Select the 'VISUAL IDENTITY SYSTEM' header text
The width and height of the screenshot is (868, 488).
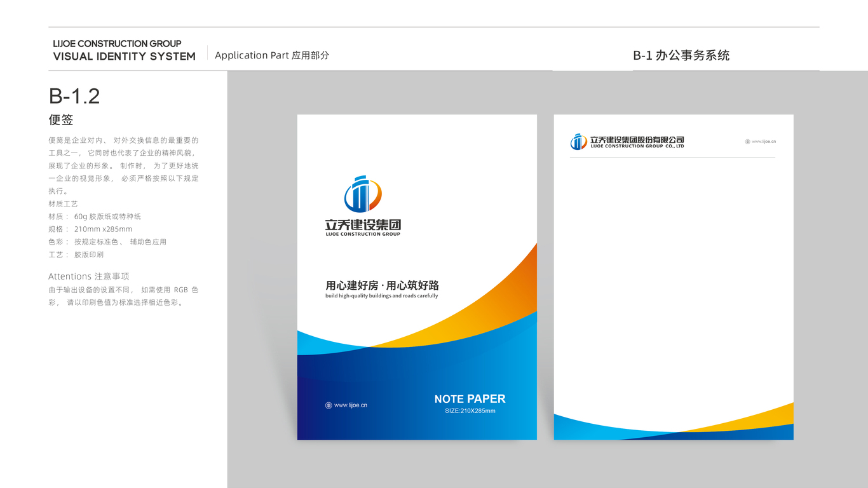point(125,57)
